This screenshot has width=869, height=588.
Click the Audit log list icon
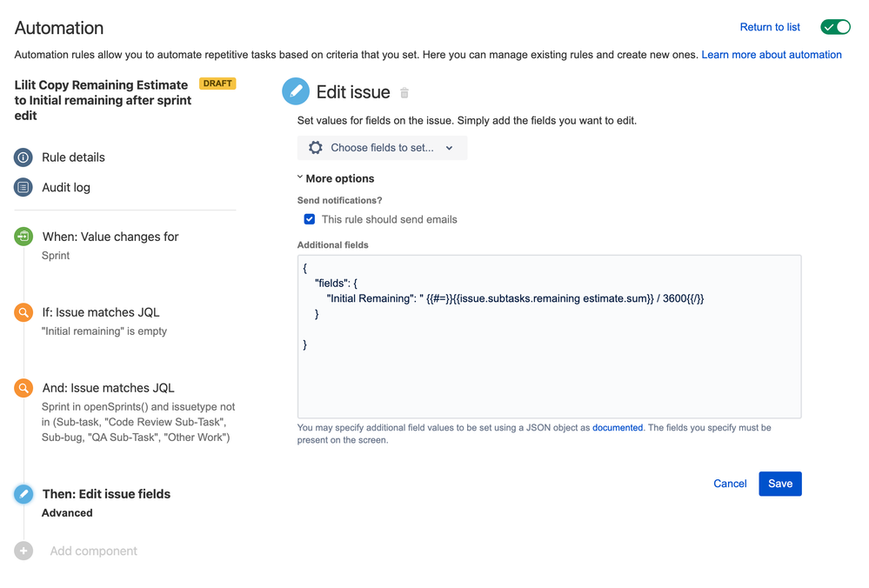coord(23,187)
